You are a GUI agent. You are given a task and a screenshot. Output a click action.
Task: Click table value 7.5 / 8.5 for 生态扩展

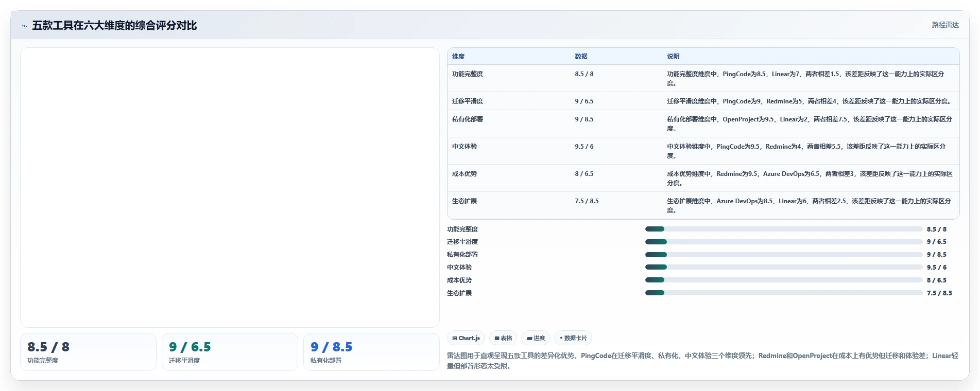[587, 201]
